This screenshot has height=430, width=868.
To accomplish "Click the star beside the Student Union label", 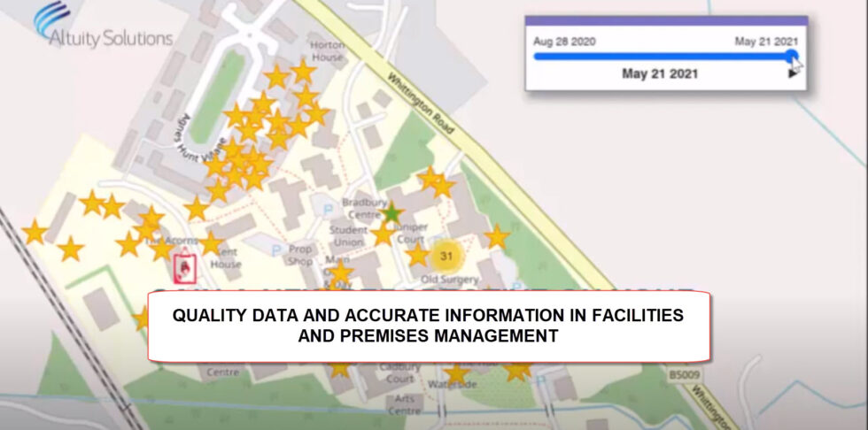I will 383,234.
